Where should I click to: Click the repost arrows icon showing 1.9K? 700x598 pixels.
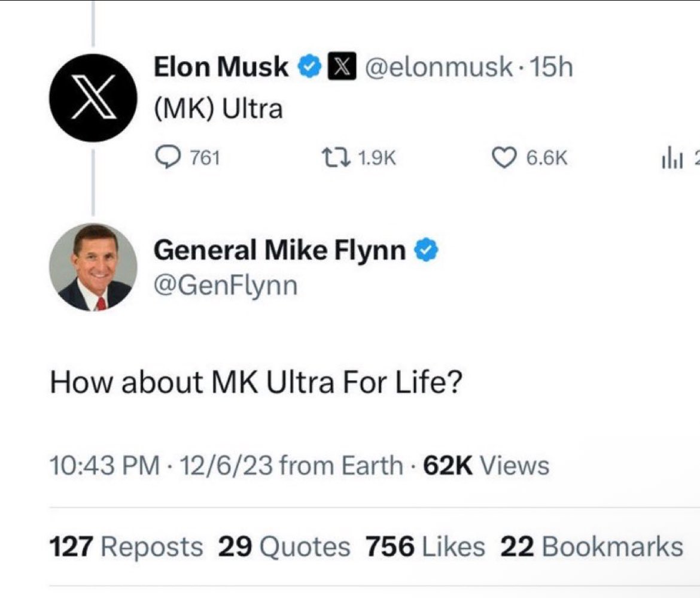[331, 157]
